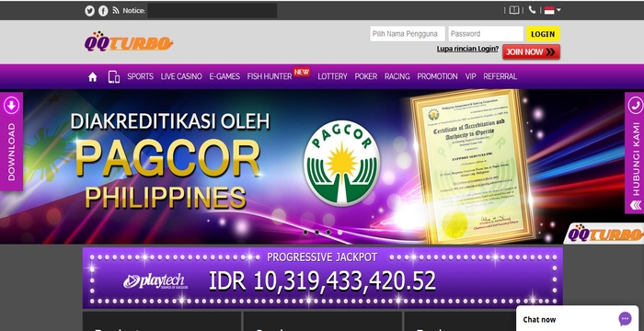Click the Password input field

pyautogui.click(x=486, y=34)
